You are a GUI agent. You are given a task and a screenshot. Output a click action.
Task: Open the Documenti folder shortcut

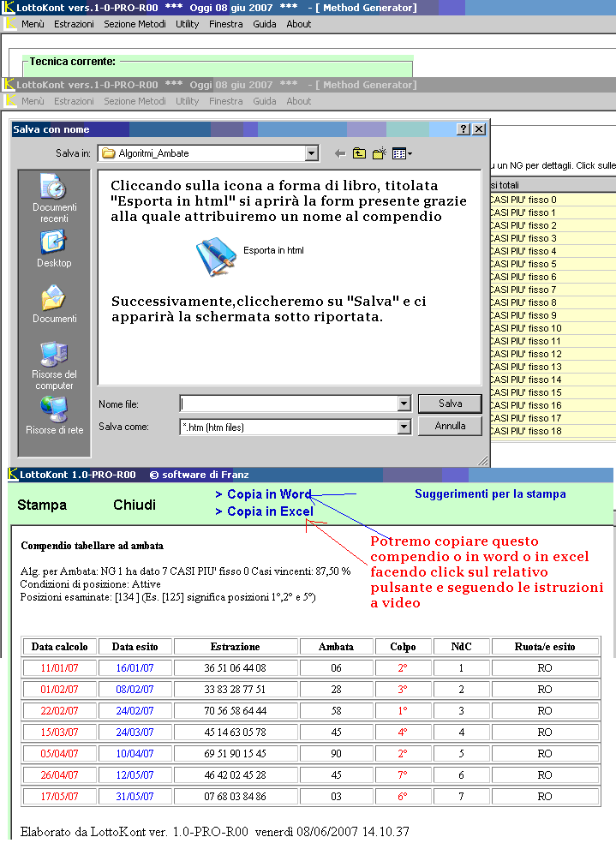[x=54, y=297]
